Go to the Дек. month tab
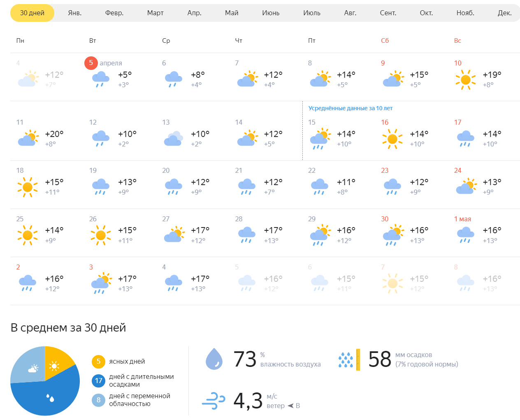 coord(504,13)
